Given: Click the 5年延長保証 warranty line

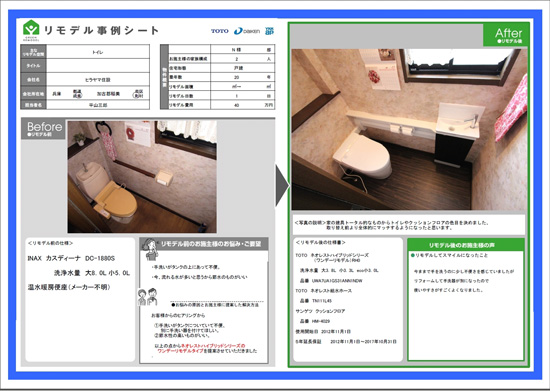Looking at the screenshot, I should click(346, 342).
